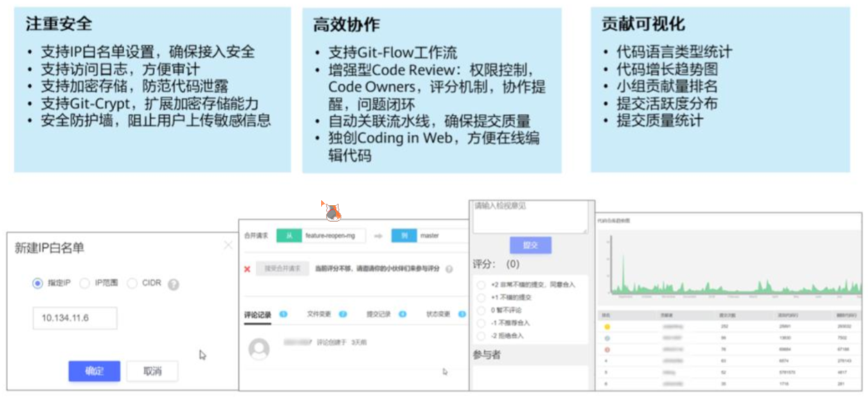Open the 提交记录 tab
Image resolution: width=868 pixels, height=402 pixels.
click(x=378, y=313)
